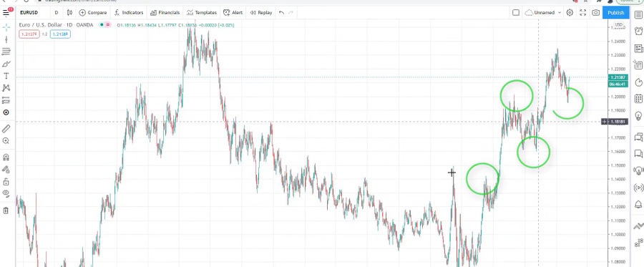Click the Compare symbol button

pyautogui.click(x=93, y=13)
